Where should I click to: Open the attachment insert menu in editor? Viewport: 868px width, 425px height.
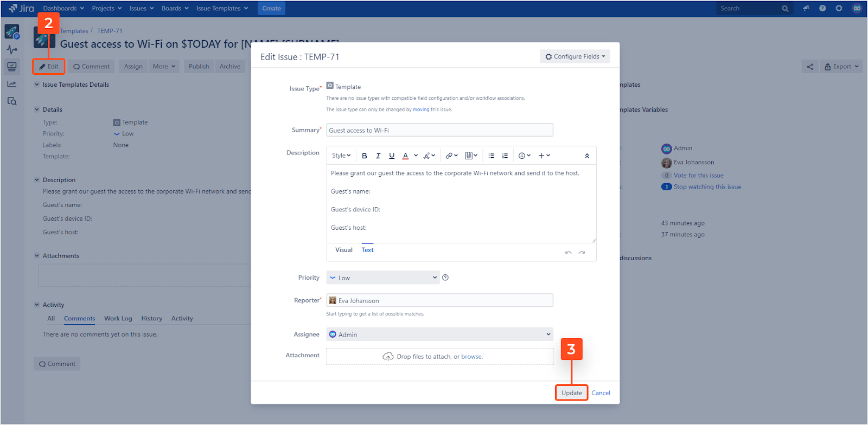(x=471, y=156)
